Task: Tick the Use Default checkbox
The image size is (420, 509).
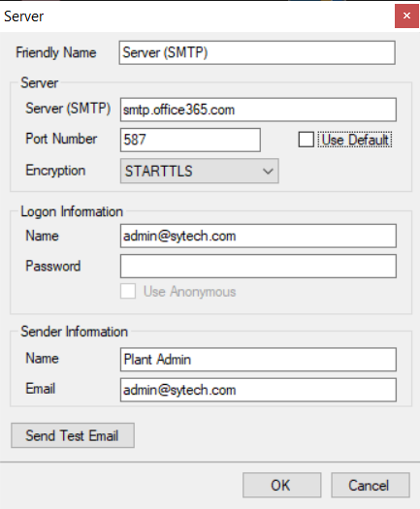Action: pyautogui.click(x=306, y=140)
